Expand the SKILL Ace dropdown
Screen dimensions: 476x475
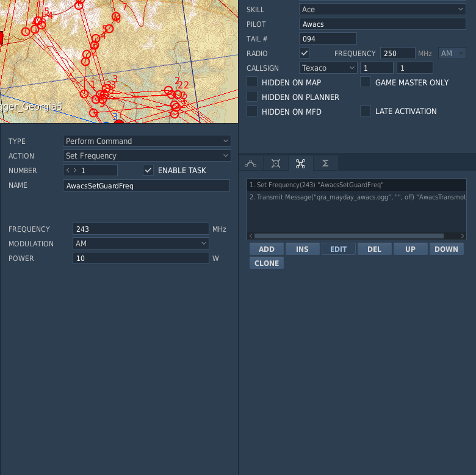(383, 9)
